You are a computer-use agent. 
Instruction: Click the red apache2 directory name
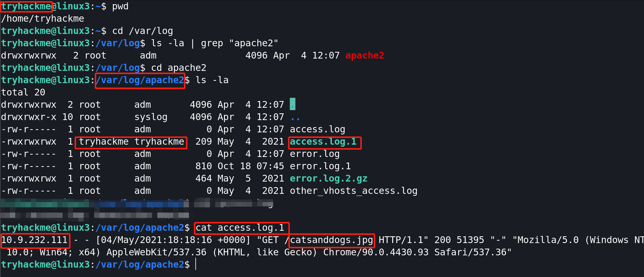(364, 56)
